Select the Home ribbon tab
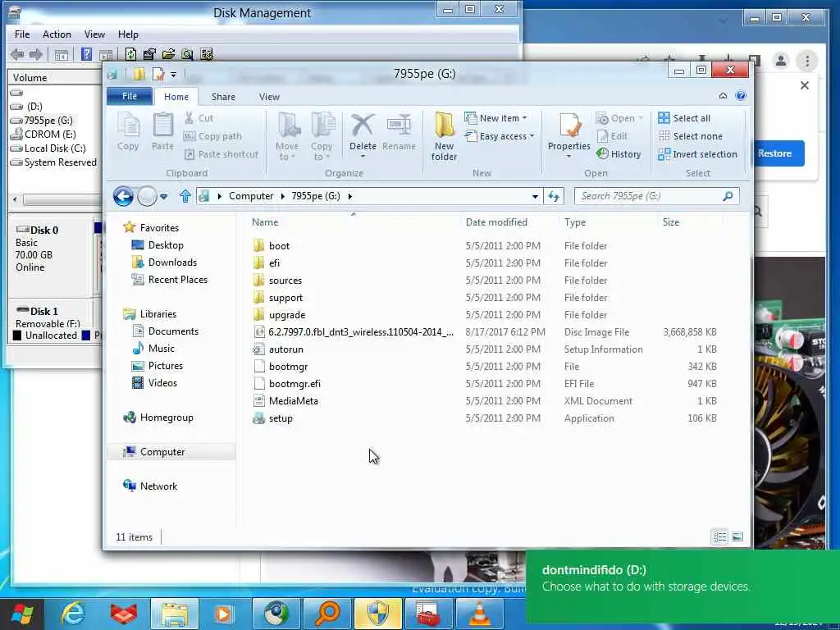 pos(176,97)
